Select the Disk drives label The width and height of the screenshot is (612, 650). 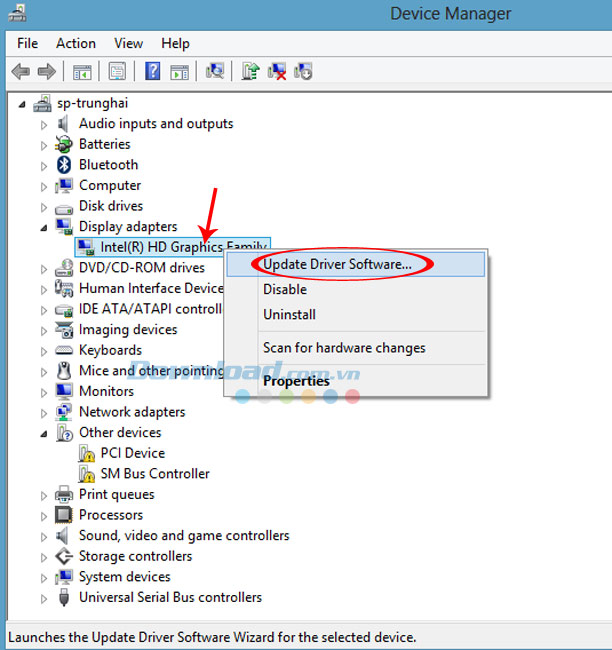111,206
